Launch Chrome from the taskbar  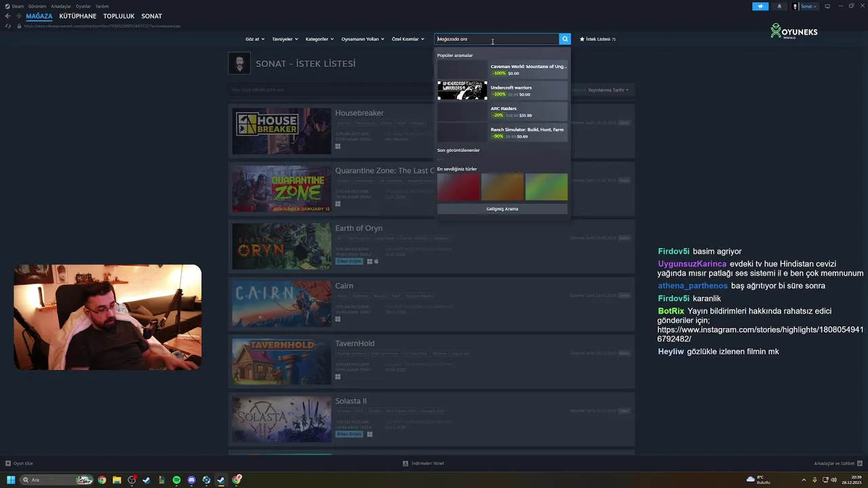point(102,480)
